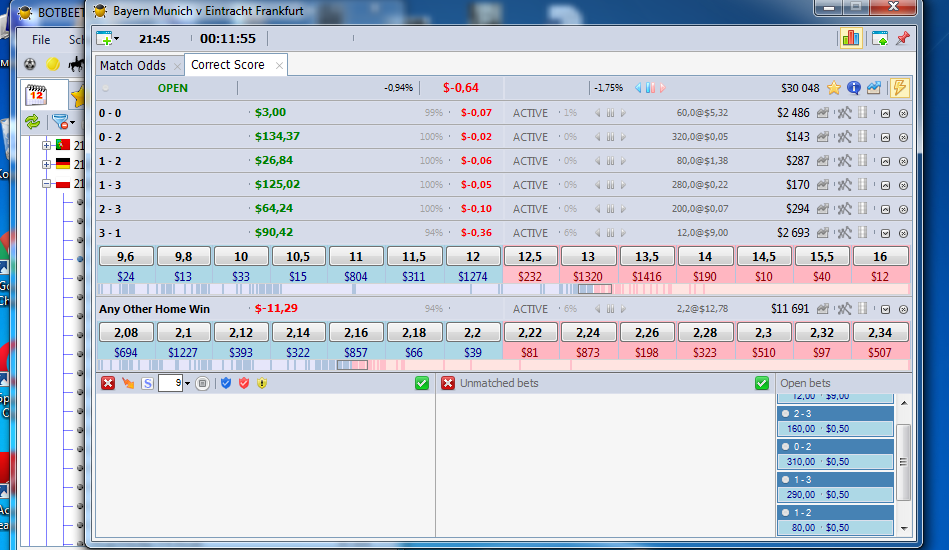
Task: Open the market chart icon beside info
Action: (873, 88)
